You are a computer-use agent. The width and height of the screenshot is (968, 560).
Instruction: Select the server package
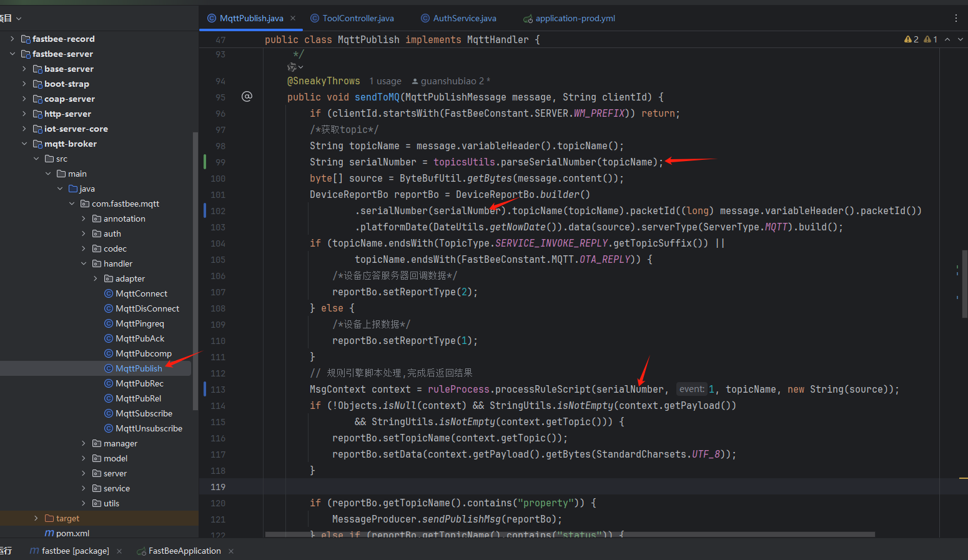point(109,473)
